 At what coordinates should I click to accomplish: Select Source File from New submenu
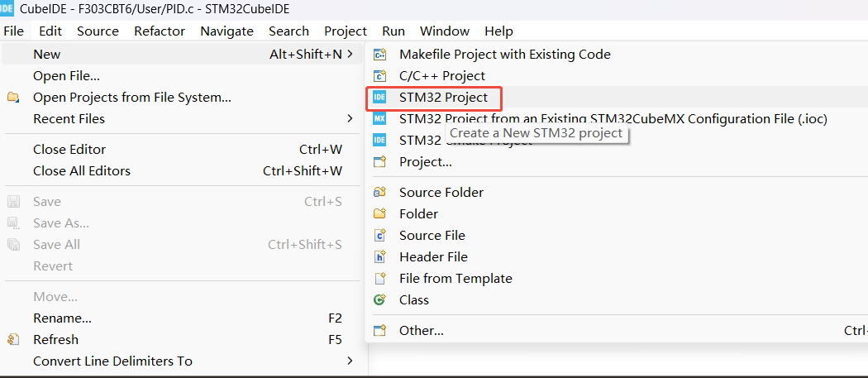[x=432, y=236]
